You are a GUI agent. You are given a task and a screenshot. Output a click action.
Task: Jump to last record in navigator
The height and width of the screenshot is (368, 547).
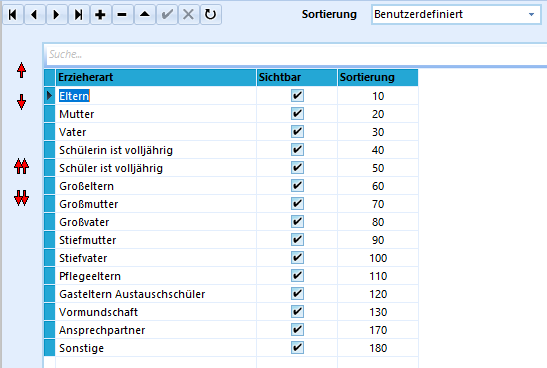coord(78,15)
